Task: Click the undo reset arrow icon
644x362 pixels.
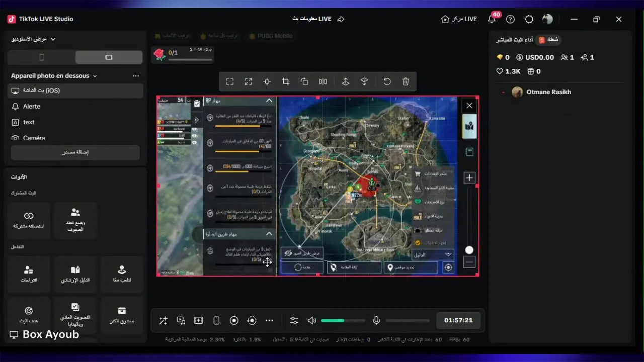Action: tap(387, 81)
